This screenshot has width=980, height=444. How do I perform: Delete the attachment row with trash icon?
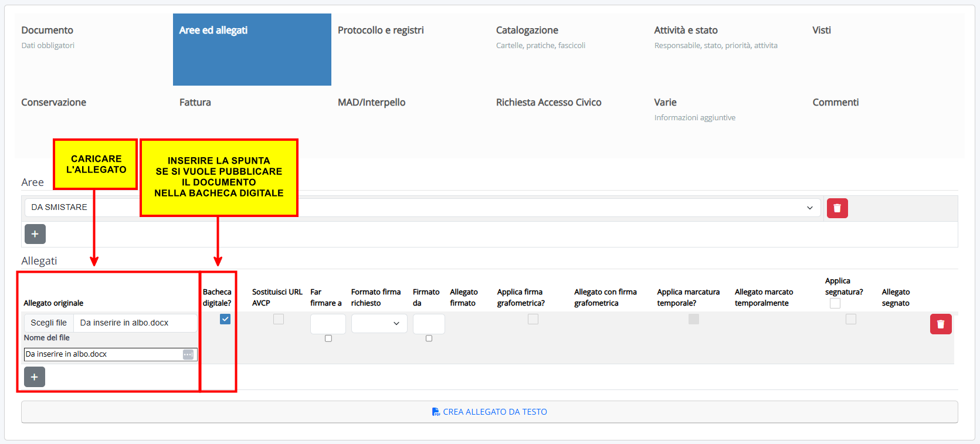(940, 324)
